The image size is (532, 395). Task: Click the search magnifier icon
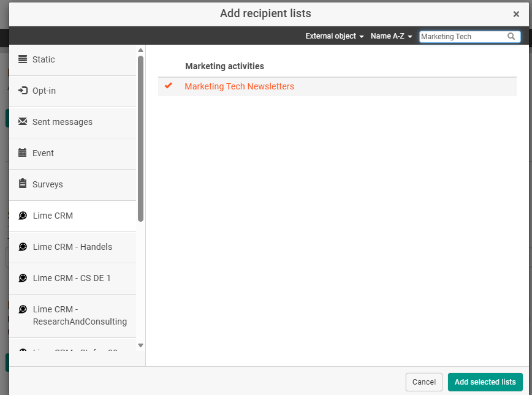coord(511,36)
